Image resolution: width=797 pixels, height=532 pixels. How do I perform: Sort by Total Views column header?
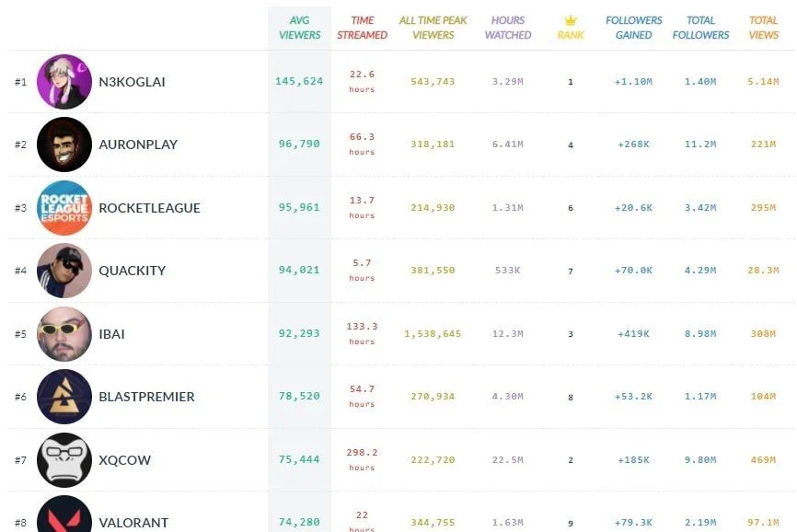[764, 28]
